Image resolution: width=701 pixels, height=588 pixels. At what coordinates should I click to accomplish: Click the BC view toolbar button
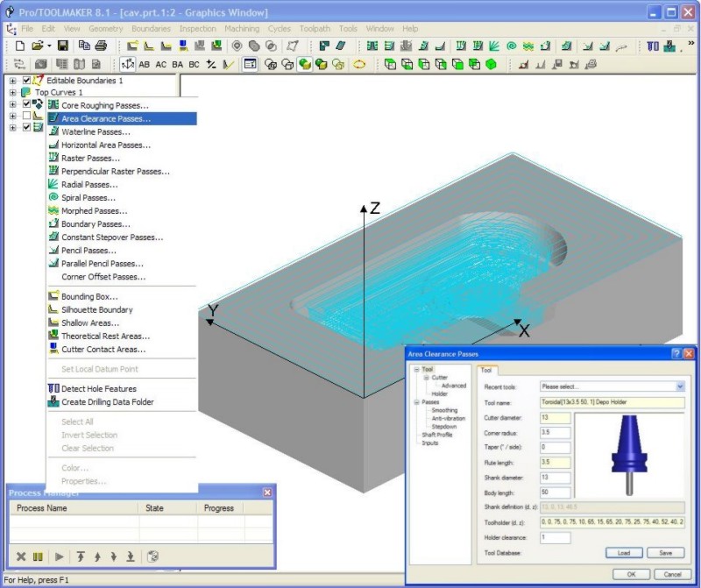(194, 64)
